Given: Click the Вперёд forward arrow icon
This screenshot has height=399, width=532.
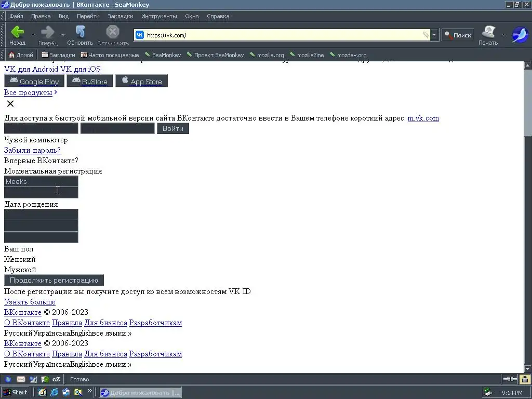Looking at the screenshot, I should click(x=47, y=32).
